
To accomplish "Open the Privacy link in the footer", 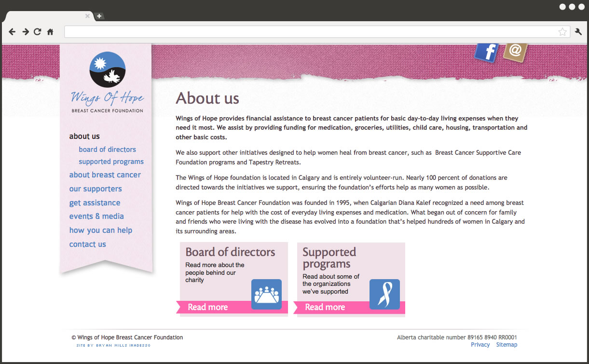I will click(x=480, y=345).
